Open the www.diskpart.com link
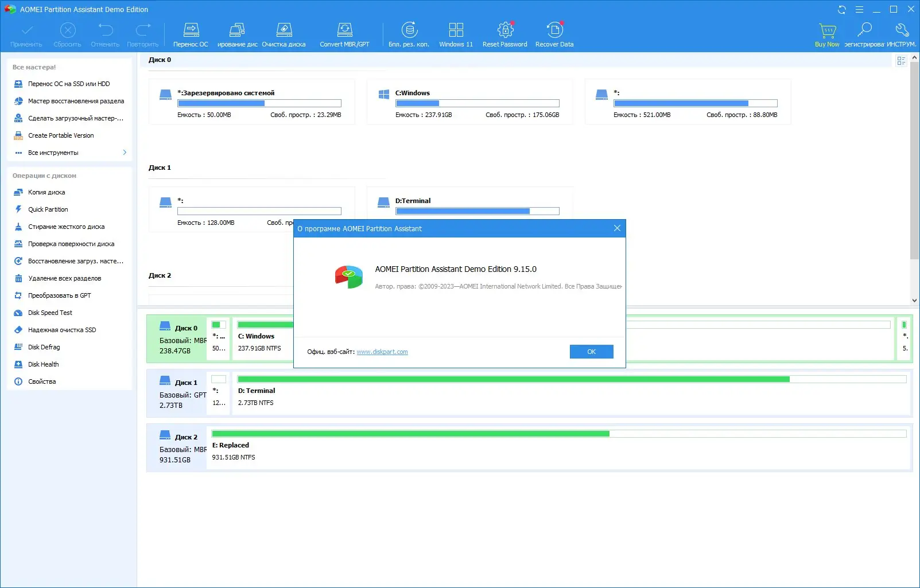 click(x=382, y=352)
